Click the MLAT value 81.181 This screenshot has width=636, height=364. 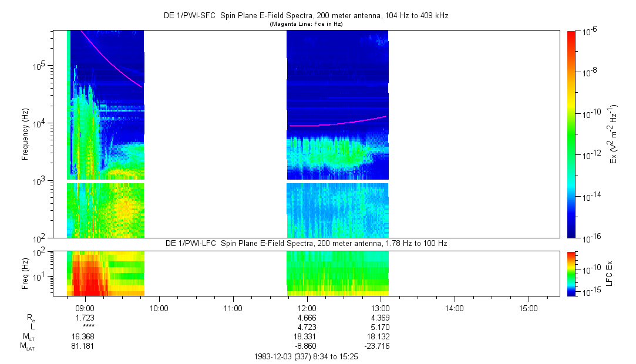coord(83,346)
